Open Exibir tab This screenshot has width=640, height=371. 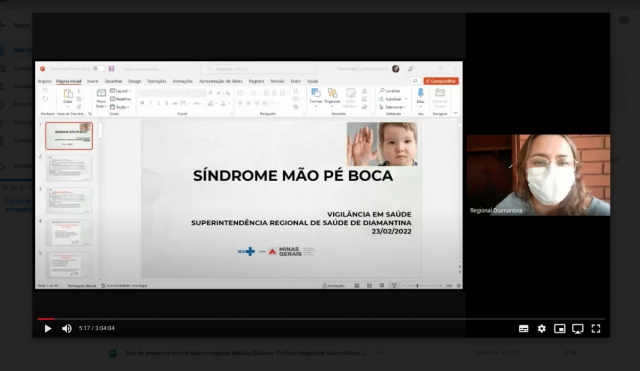click(x=296, y=81)
